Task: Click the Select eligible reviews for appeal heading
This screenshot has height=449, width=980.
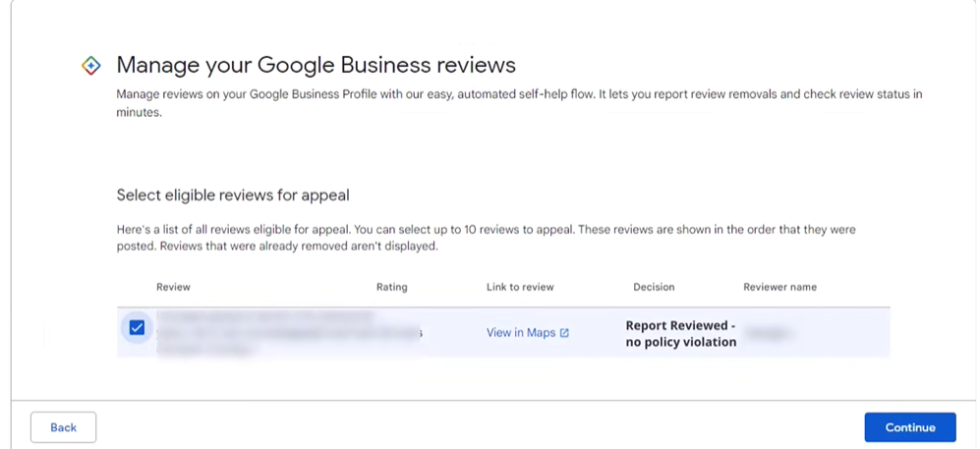Action: tap(233, 196)
